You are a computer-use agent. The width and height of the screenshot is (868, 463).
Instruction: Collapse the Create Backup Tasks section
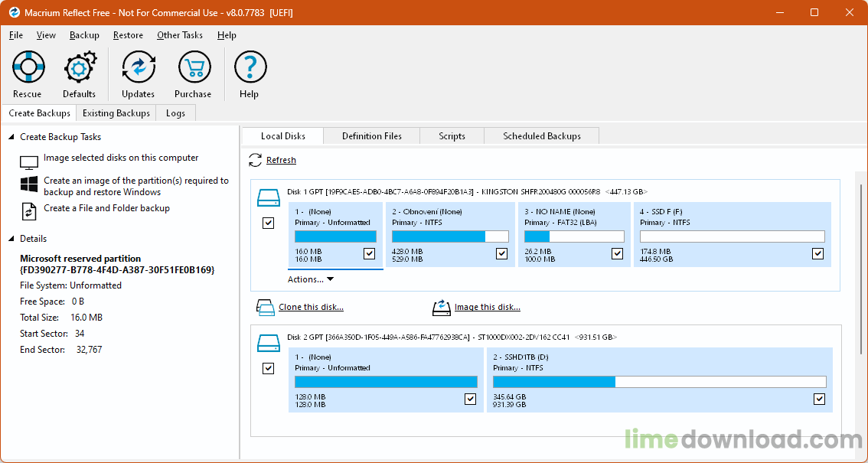11,137
